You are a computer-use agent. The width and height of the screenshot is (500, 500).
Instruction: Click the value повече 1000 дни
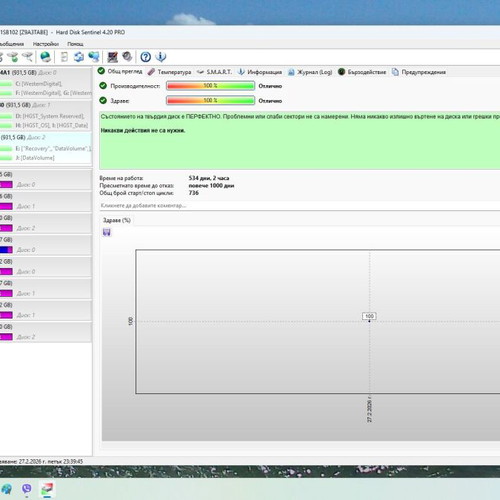(x=211, y=185)
